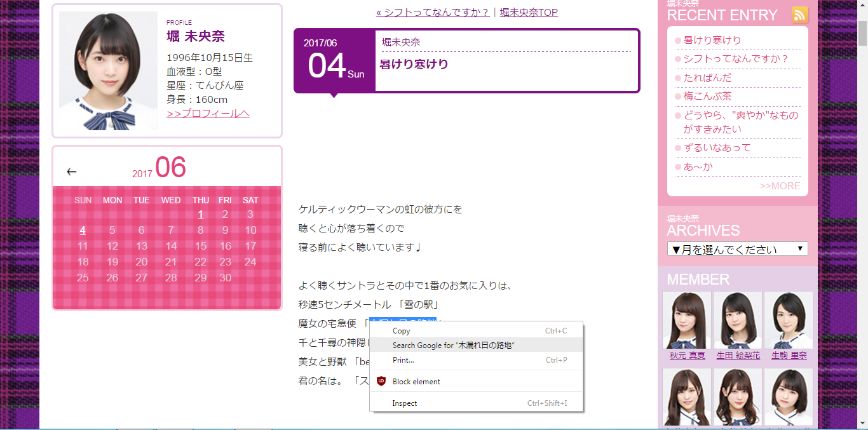Open recent entry あ〜か

pos(698,166)
